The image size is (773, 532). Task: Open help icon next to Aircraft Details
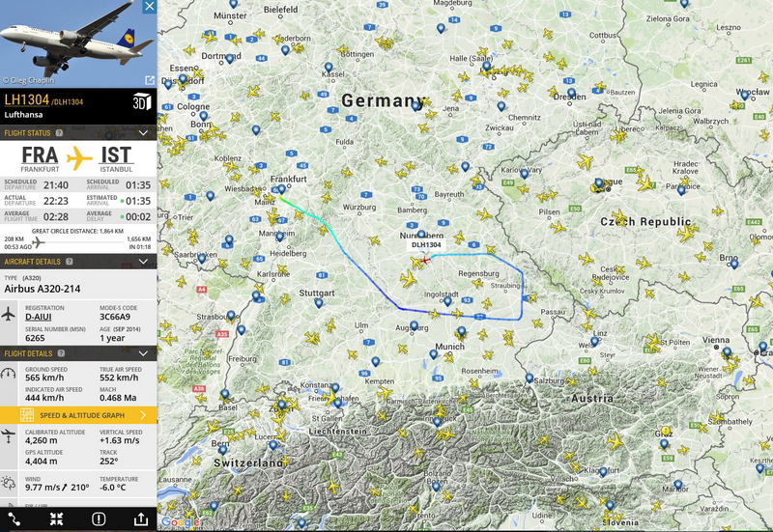pos(69,262)
